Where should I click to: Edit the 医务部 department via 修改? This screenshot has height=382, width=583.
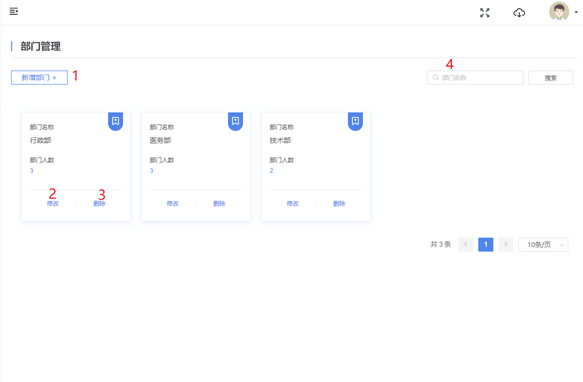173,203
